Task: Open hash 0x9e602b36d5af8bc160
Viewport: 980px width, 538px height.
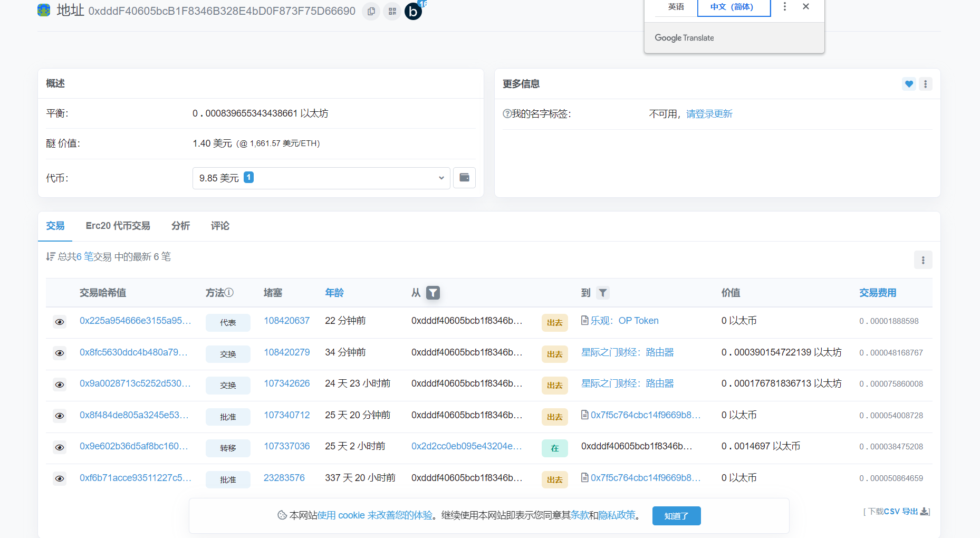Action: point(134,446)
